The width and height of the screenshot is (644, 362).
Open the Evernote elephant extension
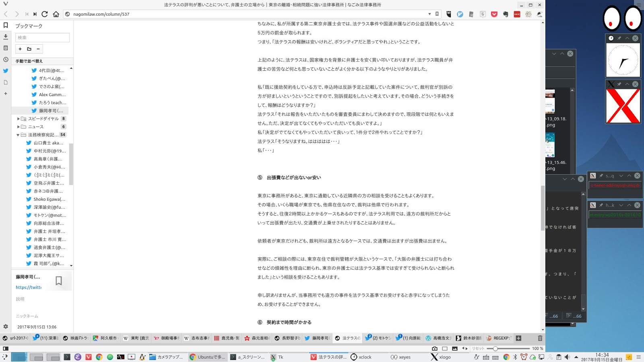pos(506,14)
